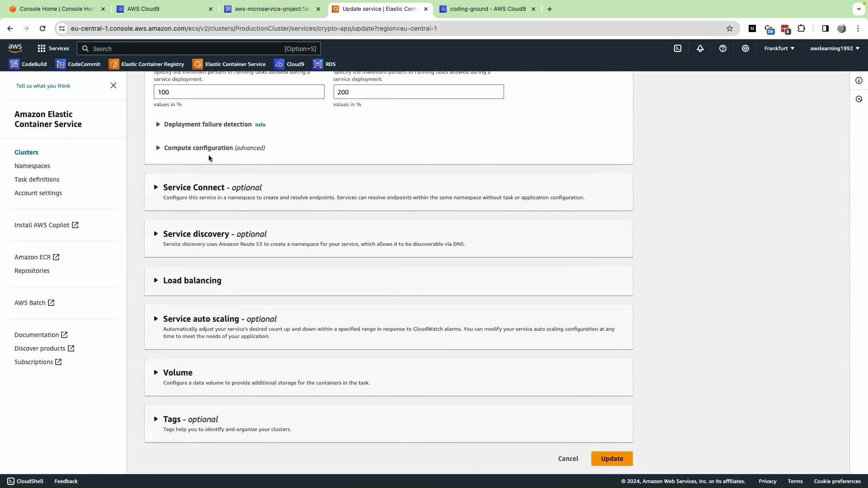Select Repositories in the sidebar
The image size is (868, 488).
click(32, 271)
